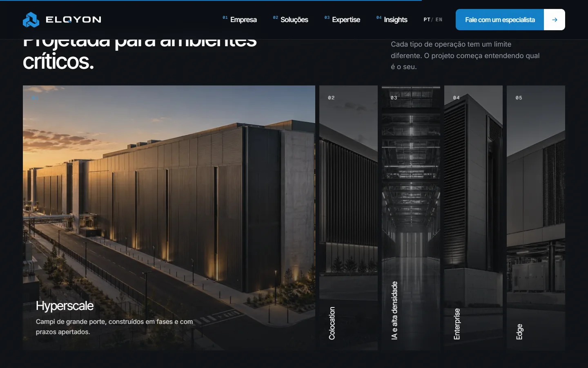Click the 03 number on the IA panel

click(394, 98)
